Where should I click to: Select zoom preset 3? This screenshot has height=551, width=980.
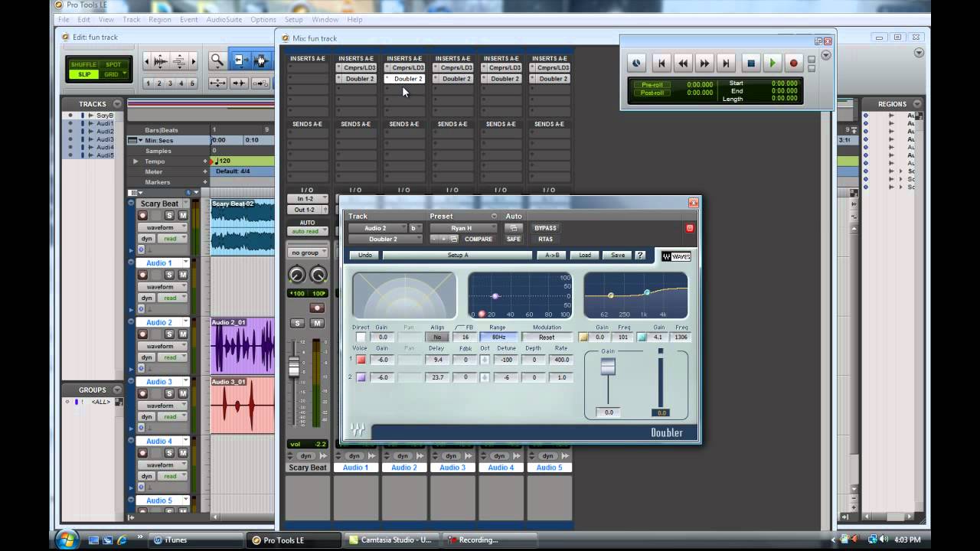coord(170,83)
